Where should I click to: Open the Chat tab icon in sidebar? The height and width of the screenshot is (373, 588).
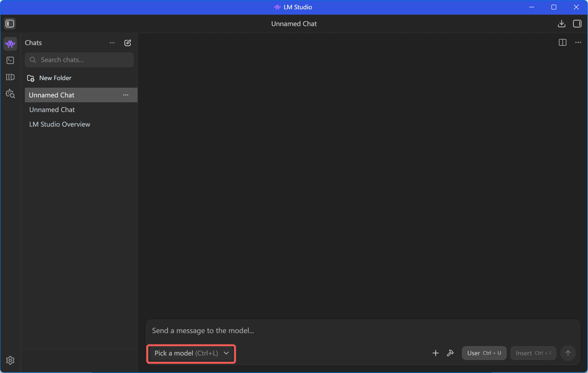[10, 44]
